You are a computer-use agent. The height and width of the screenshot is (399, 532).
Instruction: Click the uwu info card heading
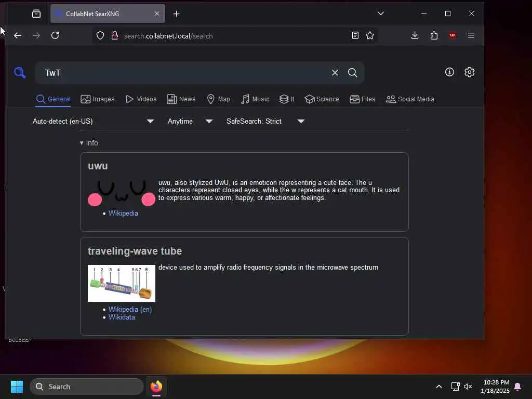pyautogui.click(x=98, y=166)
